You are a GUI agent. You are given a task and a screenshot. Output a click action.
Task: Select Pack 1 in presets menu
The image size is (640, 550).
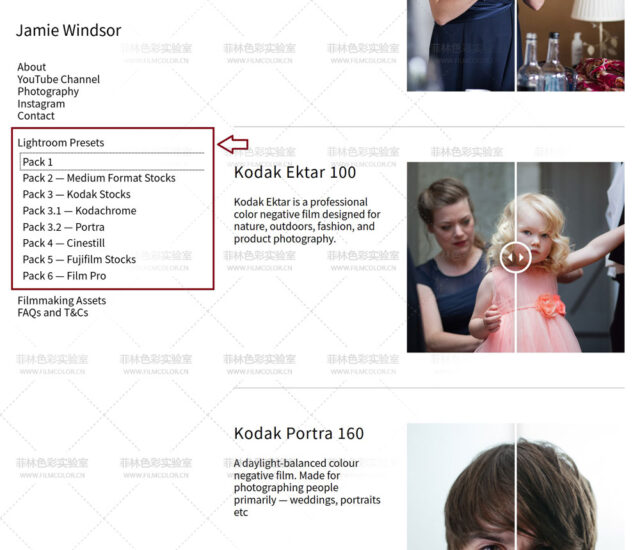click(x=38, y=162)
